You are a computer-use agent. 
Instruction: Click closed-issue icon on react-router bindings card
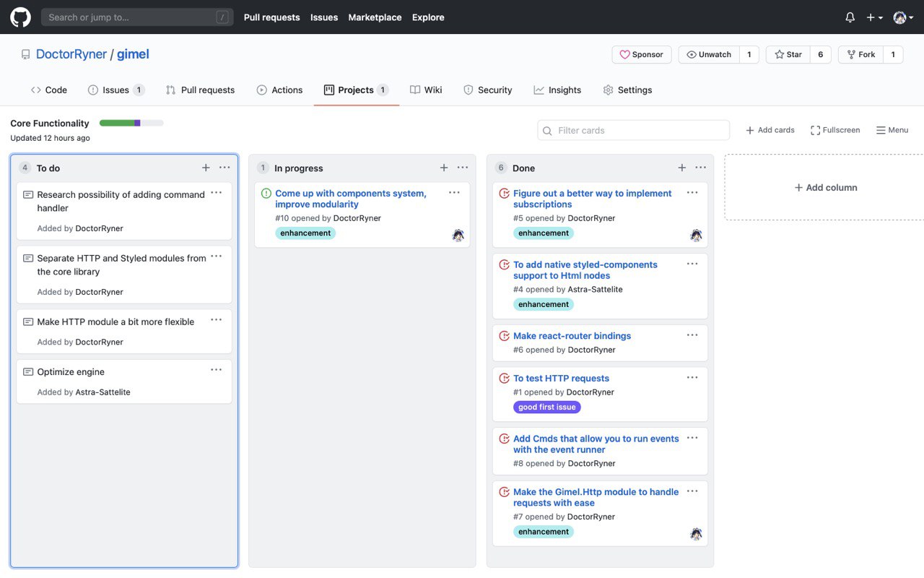pos(505,336)
